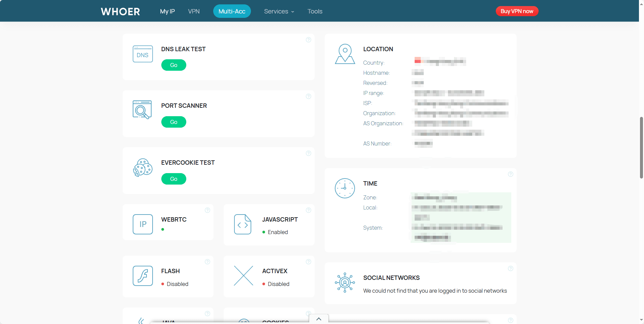This screenshot has width=644, height=324.
Task: Click the Flash icon
Action: pyautogui.click(x=143, y=276)
